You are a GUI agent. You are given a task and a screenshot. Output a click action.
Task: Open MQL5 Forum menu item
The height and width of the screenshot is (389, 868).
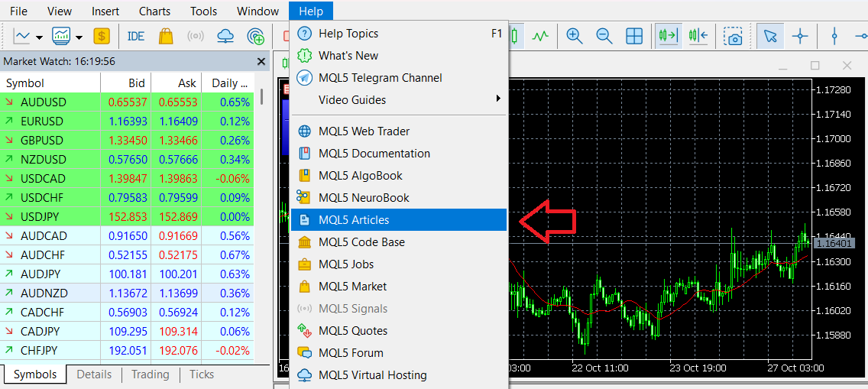pos(399,353)
